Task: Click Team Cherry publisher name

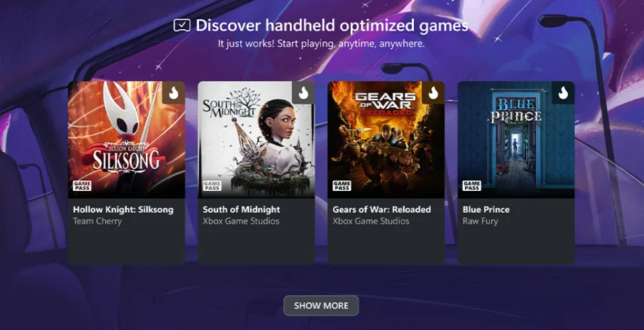Action: click(97, 221)
